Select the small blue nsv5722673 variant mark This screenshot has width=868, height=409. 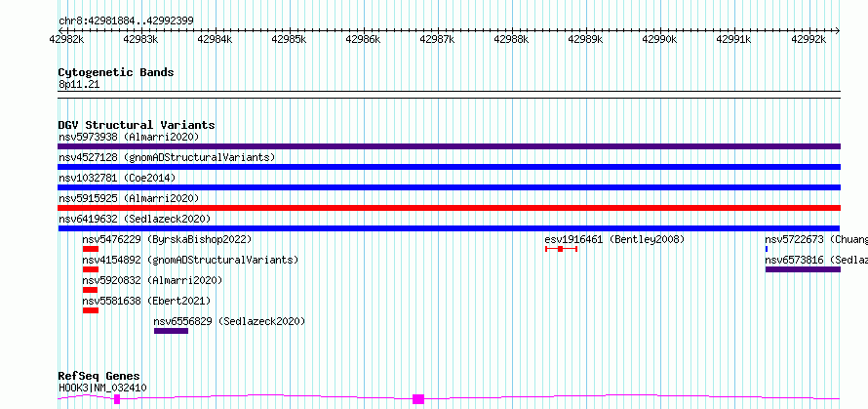[767, 249]
